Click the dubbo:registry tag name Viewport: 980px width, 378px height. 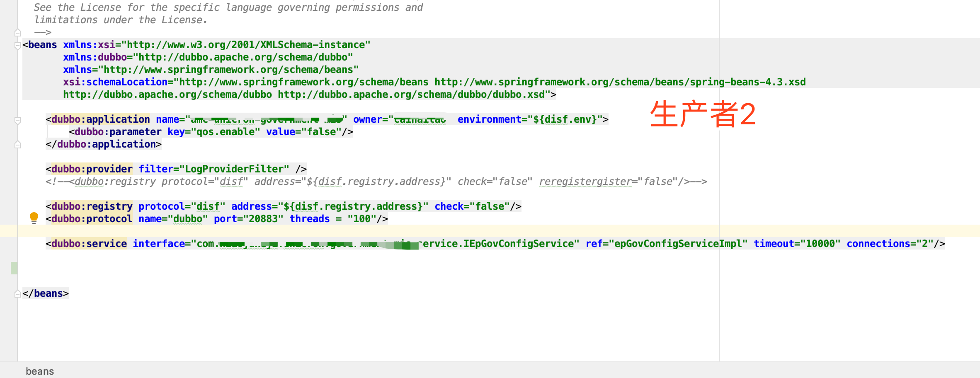92,206
